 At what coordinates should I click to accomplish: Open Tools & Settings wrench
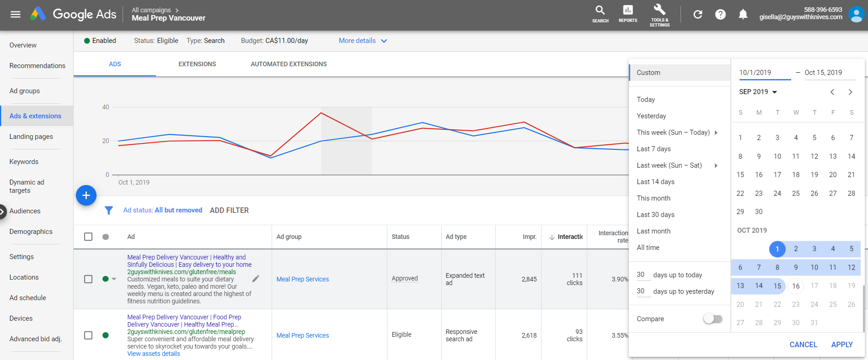pyautogui.click(x=659, y=10)
